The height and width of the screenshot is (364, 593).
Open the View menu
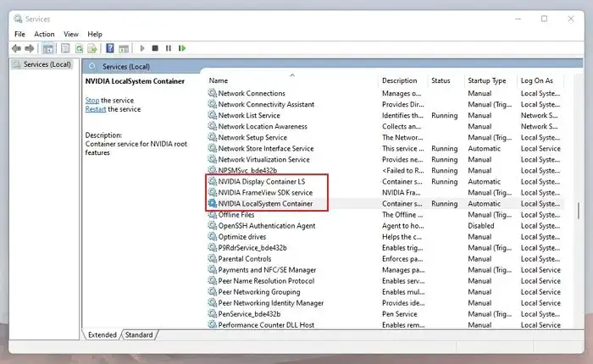click(70, 34)
